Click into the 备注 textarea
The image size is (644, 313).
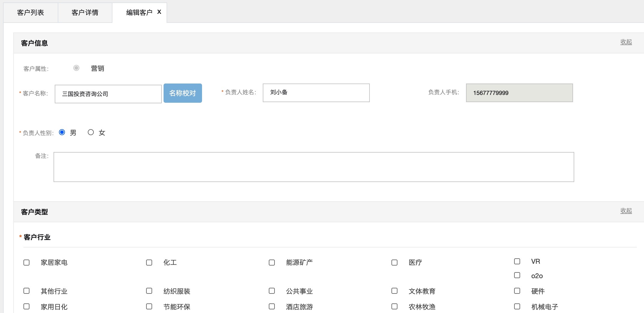(x=314, y=167)
